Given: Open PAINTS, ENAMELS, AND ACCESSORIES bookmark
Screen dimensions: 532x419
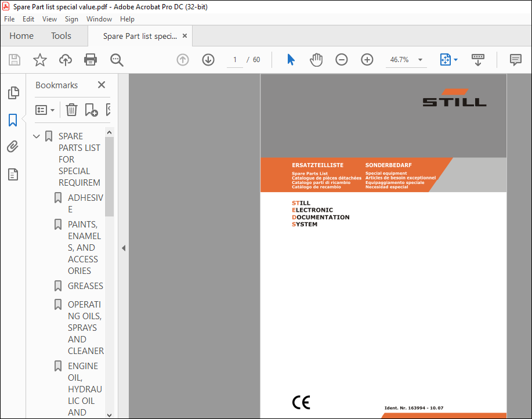Looking at the screenshot, I should click(85, 247).
